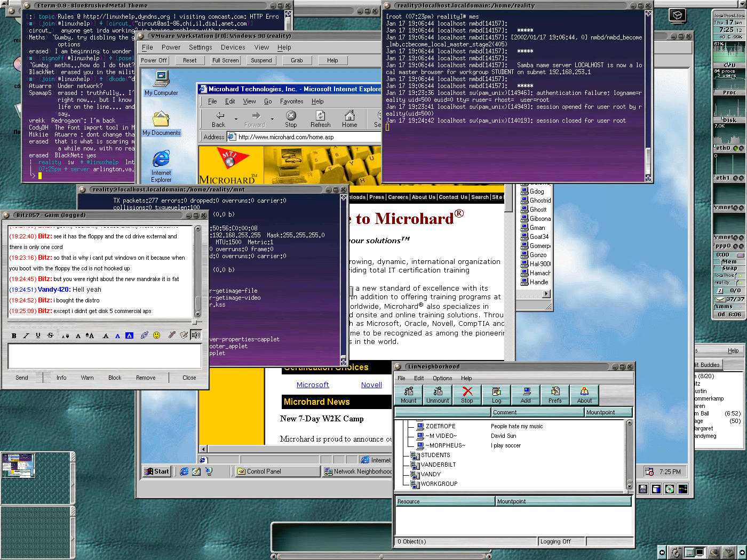747x560 pixels.
Task: Click the blue font color icon in Gaim
Action: pos(118,335)
